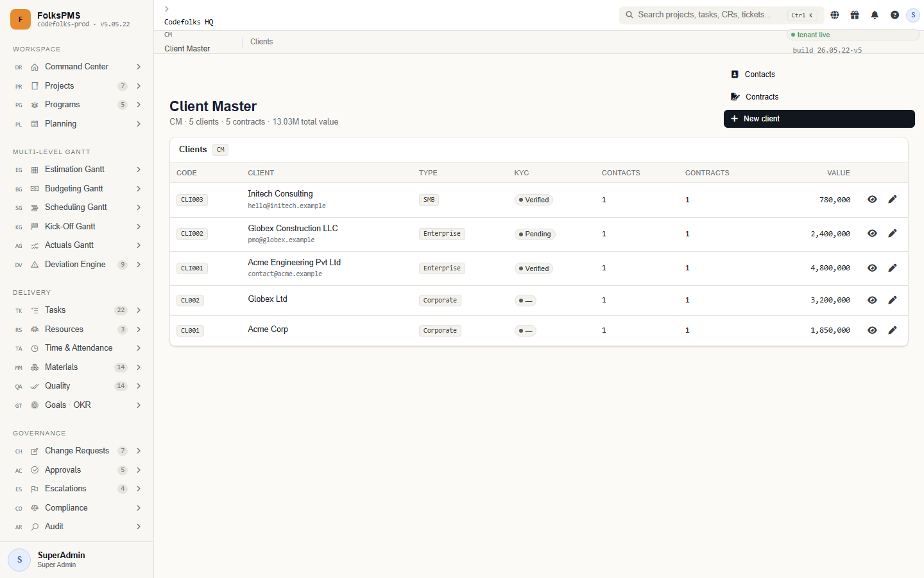This screenshot has height=578, width=924.
Task: Click the Approvals check-circle icon
Action: 35,470
